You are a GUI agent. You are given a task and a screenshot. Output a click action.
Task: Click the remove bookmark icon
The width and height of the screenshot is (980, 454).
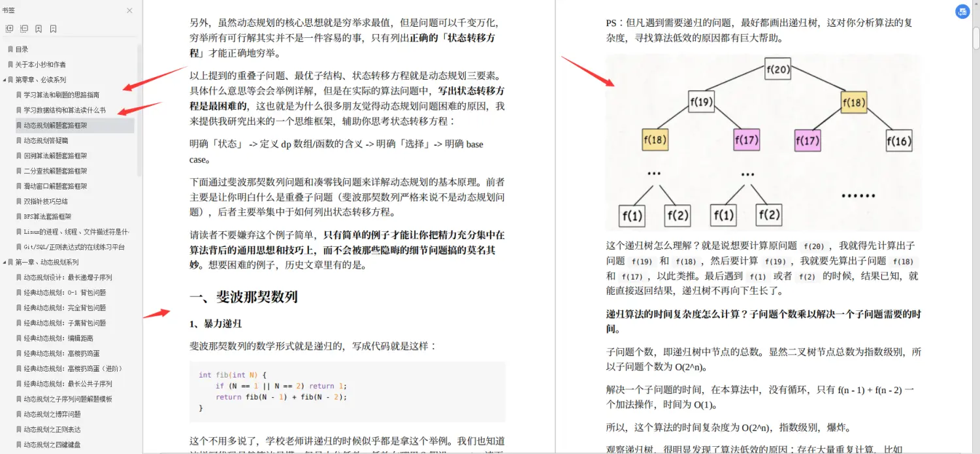tap(53, 28)
